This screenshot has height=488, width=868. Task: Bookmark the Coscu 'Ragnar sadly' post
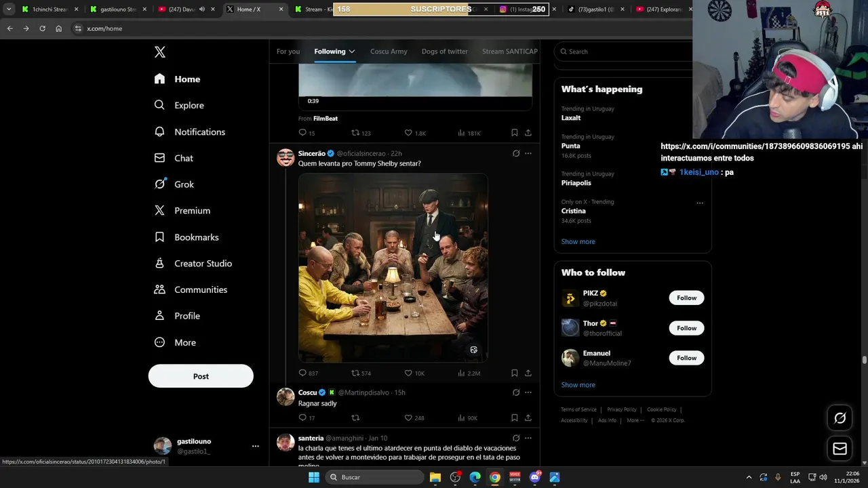(514, 418)
